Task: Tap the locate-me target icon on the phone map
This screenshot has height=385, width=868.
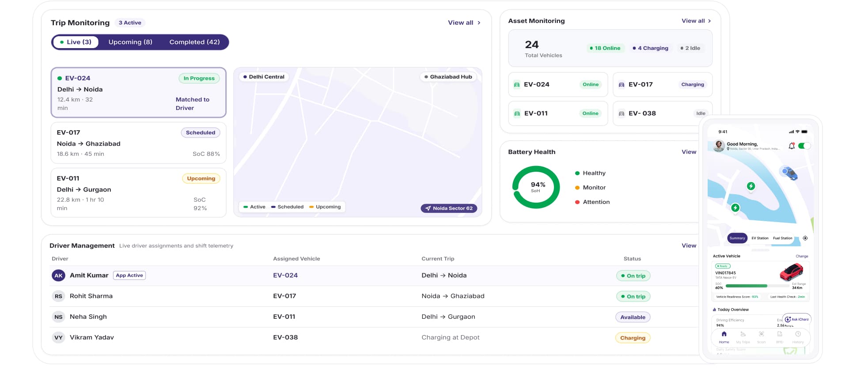Action: click(x=805, y=238)
